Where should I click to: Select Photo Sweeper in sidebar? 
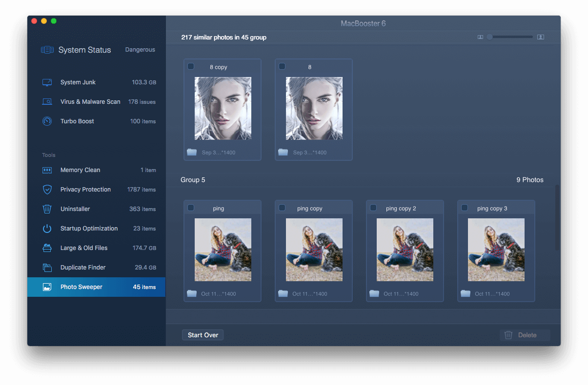point(81,287)
